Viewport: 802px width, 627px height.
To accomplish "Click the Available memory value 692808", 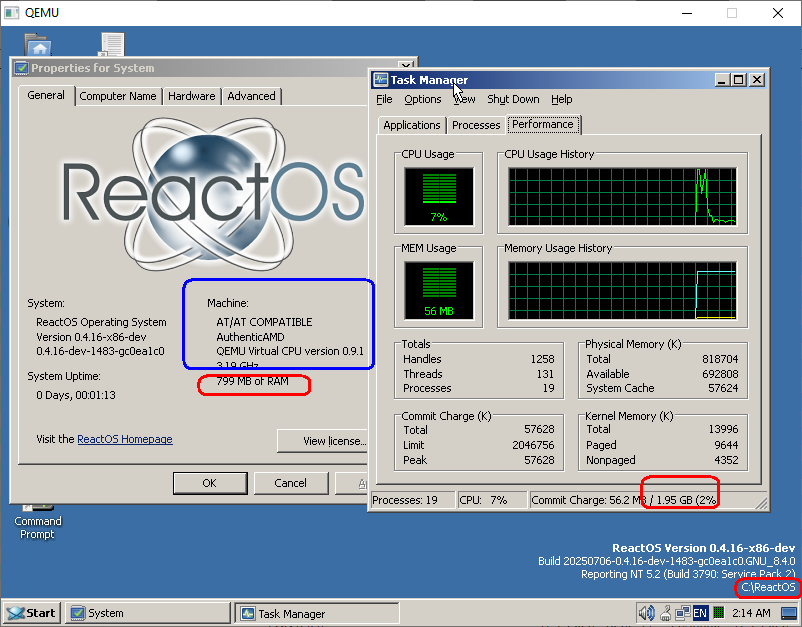I will (x=720, y=374).
